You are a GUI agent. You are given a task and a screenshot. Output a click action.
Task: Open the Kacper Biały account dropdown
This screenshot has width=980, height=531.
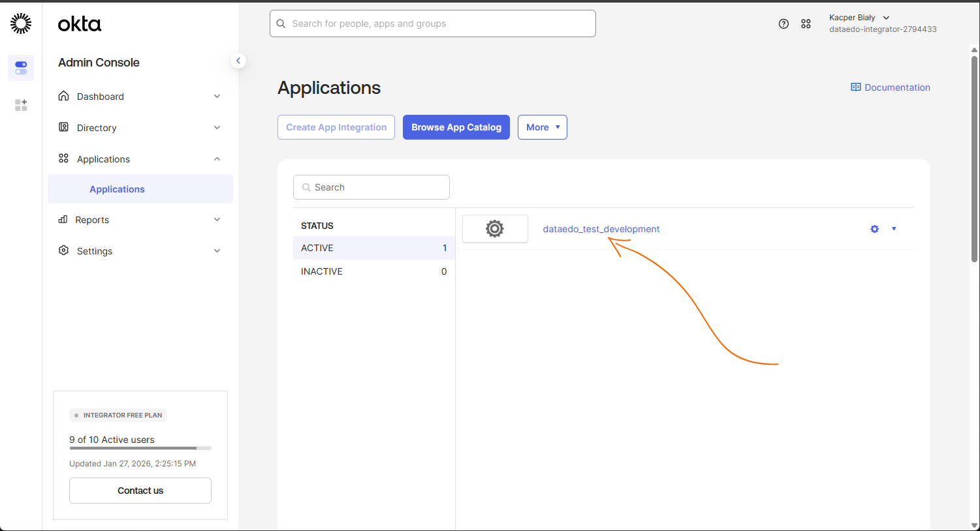(859, 18)
